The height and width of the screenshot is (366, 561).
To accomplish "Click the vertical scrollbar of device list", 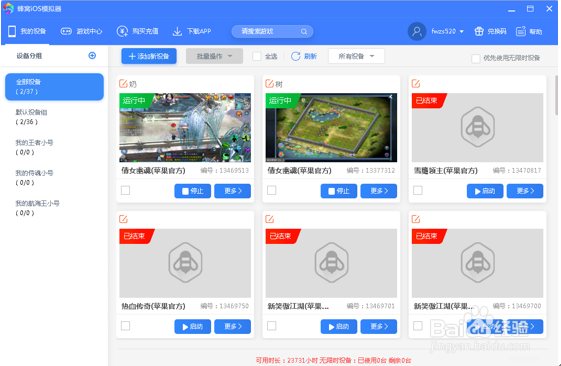I will [557, 95].
